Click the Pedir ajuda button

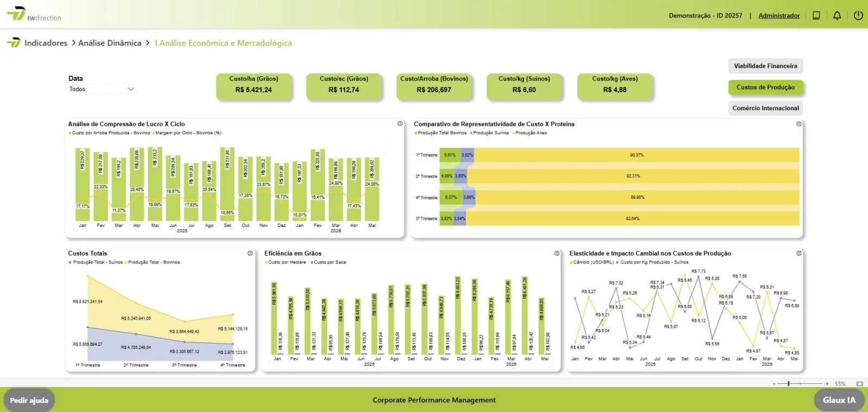[29, 401]
